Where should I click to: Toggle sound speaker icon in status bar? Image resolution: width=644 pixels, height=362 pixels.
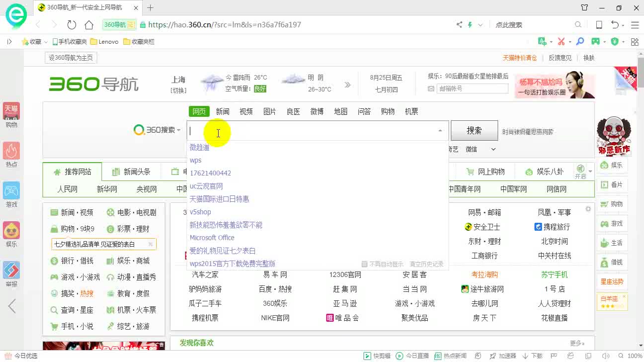(x=605, y=356)
